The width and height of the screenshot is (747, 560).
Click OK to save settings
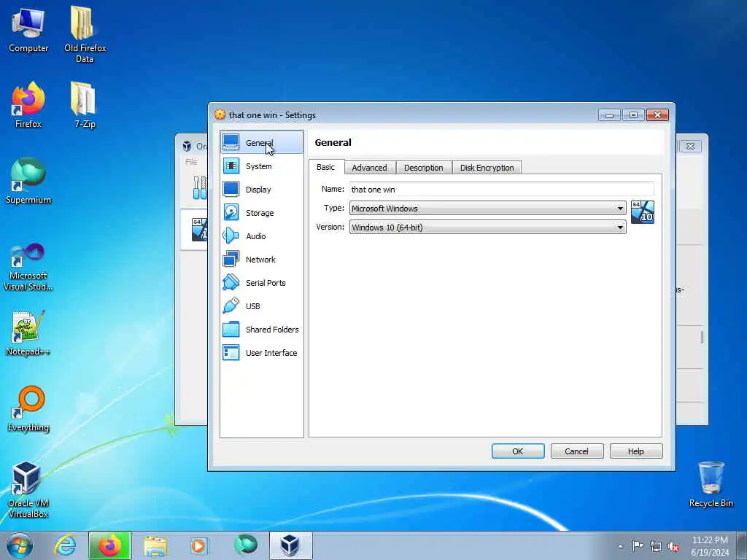[518, 451]
